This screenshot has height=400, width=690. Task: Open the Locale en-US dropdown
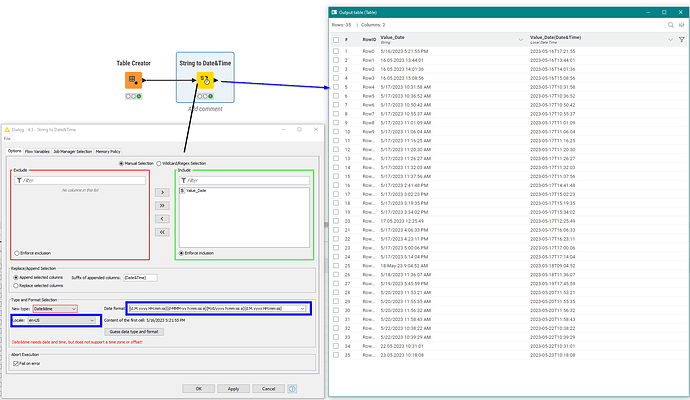61,320
